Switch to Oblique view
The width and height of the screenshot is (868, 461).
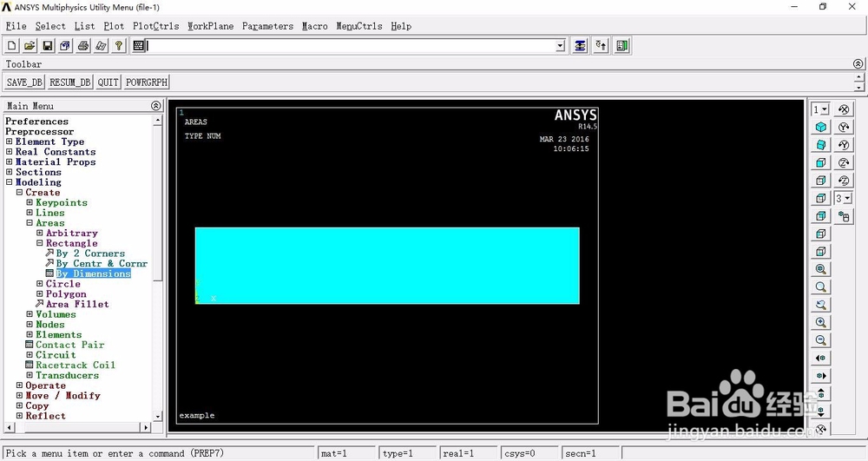tap(821, 145)
